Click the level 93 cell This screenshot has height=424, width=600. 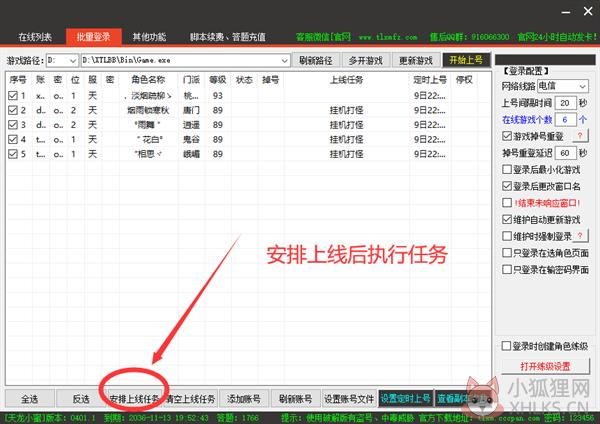218,95
